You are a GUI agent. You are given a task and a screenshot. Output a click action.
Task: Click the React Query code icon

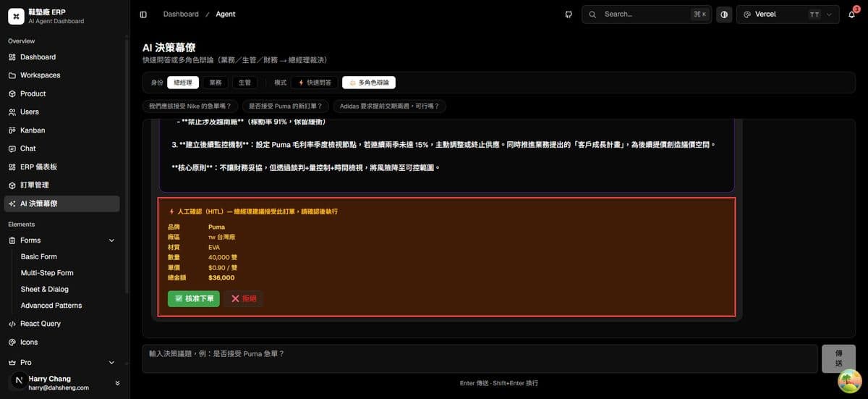click(12, 324)
